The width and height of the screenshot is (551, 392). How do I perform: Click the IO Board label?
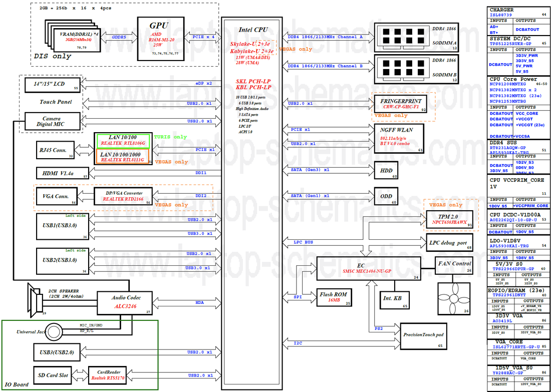coord(16,384)
